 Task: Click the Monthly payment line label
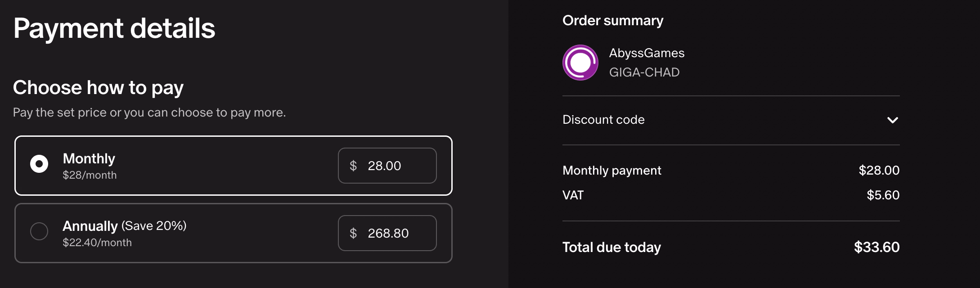coord(611,171)
